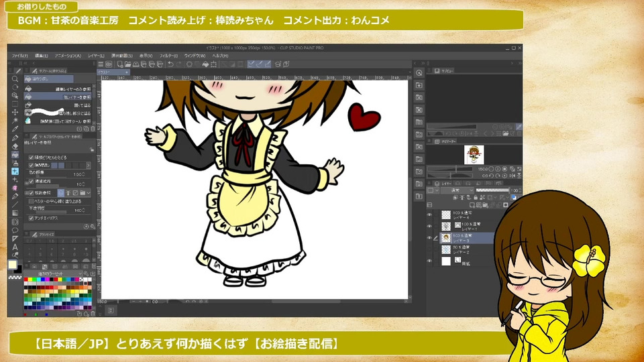644x362 pixels.
Task: Expand the multiple referring options chevron
Action: [89, 192]
